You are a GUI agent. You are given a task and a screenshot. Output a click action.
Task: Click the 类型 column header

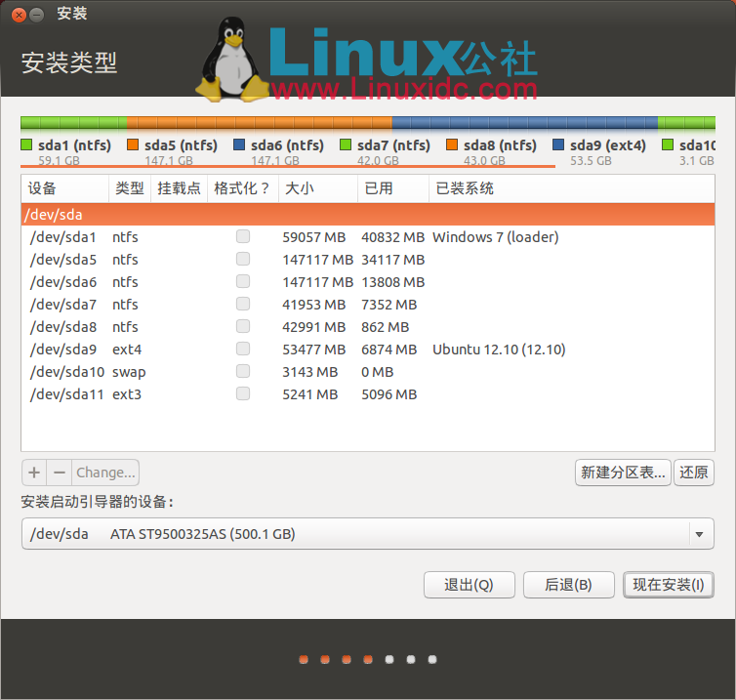130,188
